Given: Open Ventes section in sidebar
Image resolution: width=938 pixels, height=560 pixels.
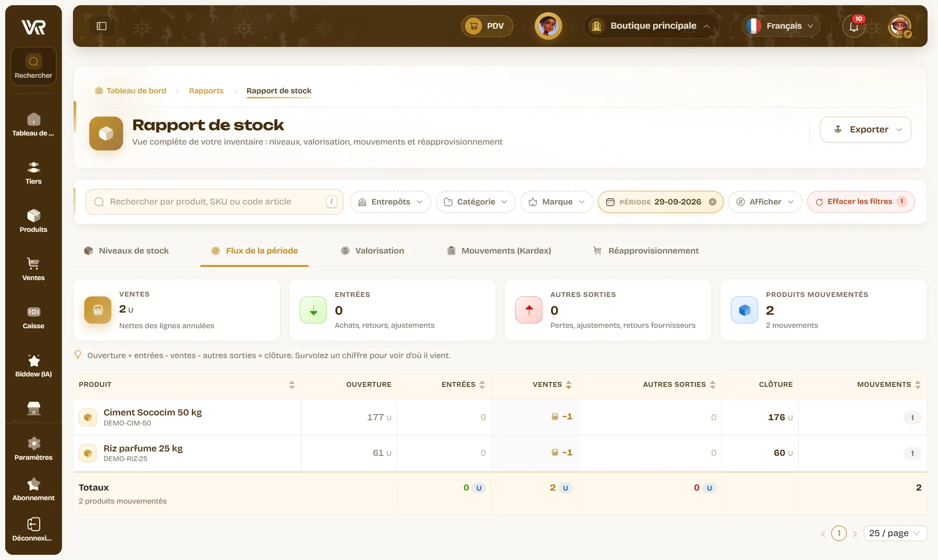Looking at the screenshot, I should (33, 269).
